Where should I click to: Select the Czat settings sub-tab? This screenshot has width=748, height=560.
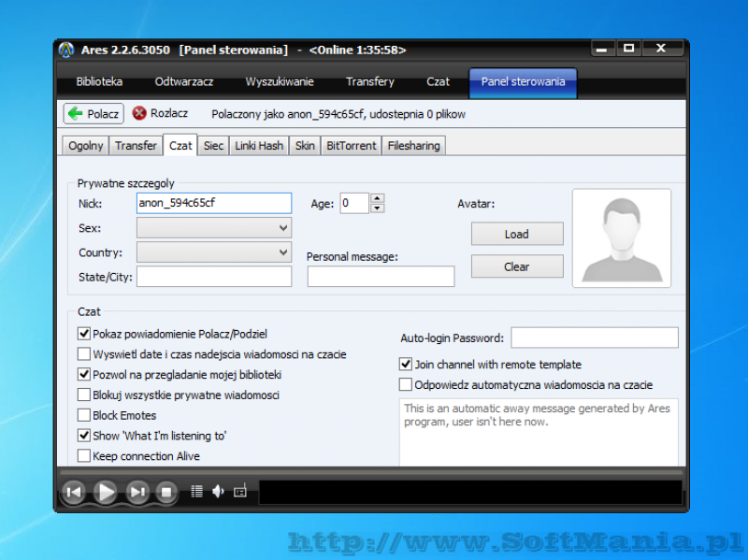(180, 145)
